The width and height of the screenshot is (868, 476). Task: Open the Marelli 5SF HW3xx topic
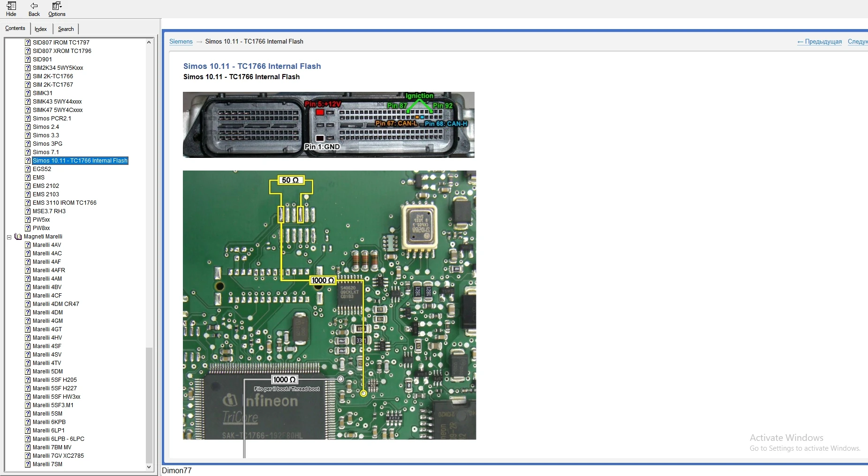[57, 397]
